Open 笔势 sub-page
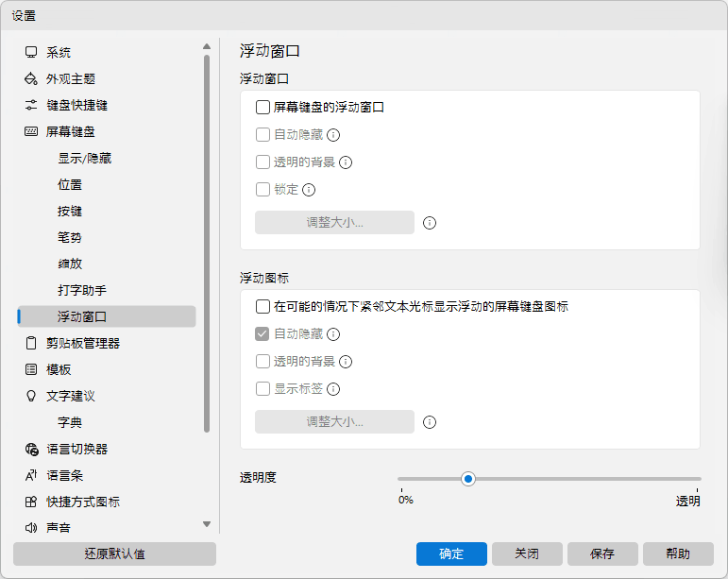 [107, 238]
